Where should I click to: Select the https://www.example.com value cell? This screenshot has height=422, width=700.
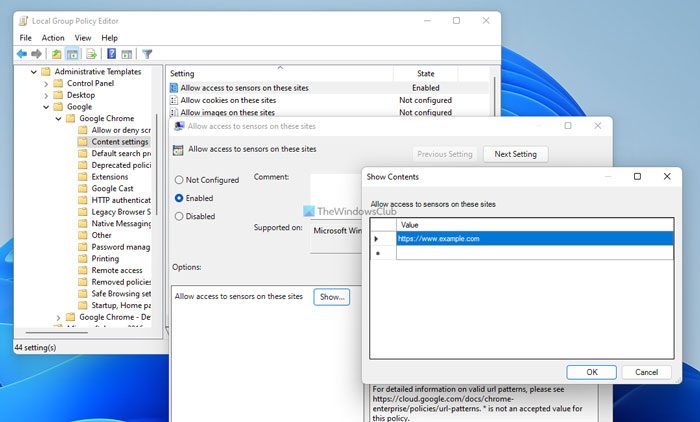click(x=535, y=239)
